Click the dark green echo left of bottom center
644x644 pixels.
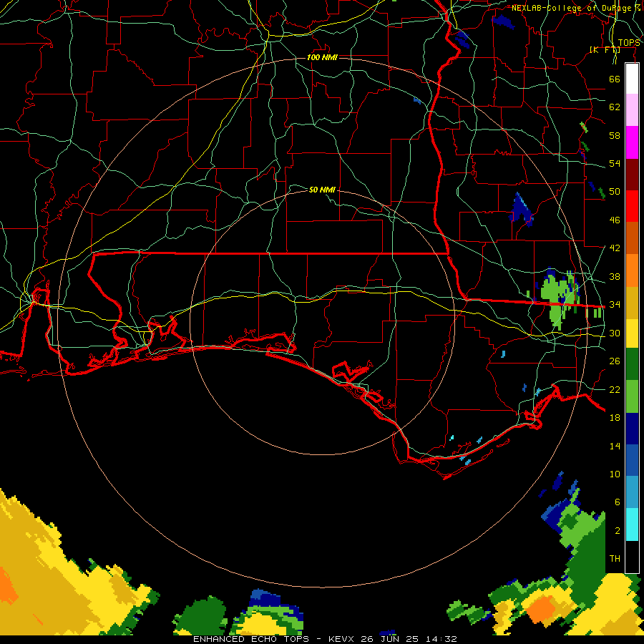click(x=201, y=616)
